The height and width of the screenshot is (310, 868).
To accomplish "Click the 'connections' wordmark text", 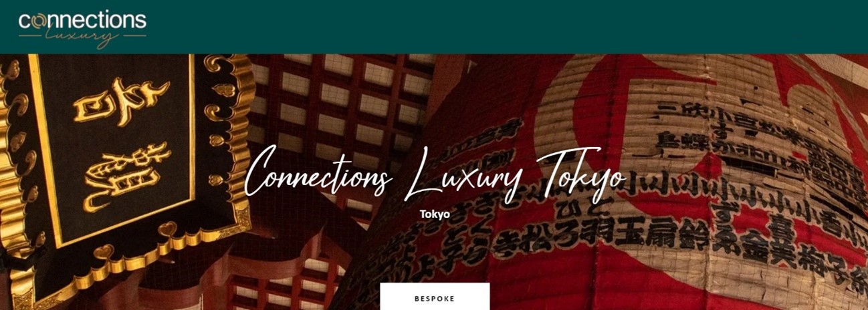I will [82, 20].
